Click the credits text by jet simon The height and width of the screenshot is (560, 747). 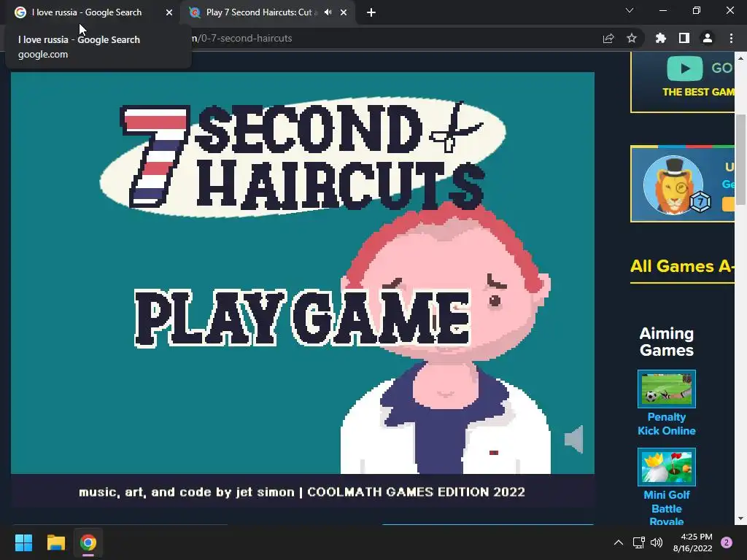[302, 492]
